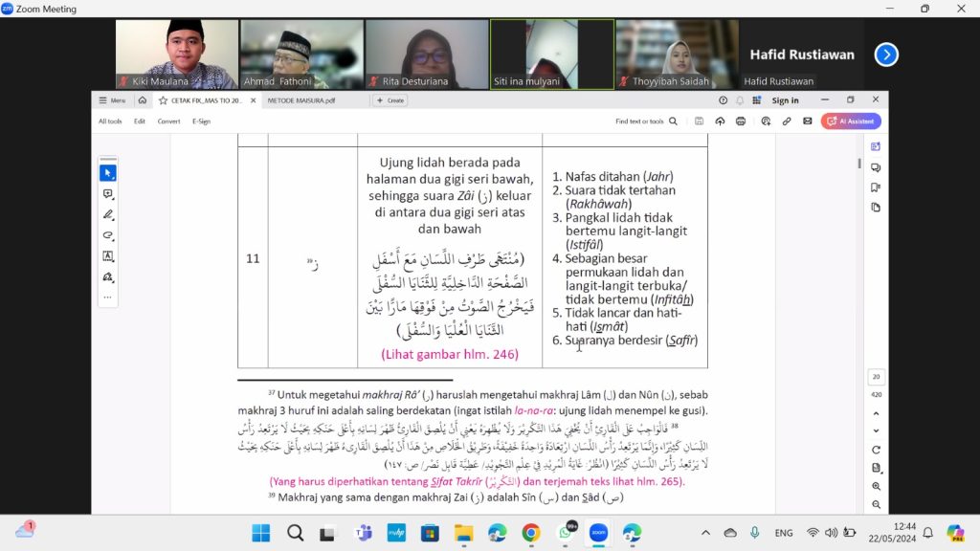Click pink link Lihat gambar hlm. 246
This screenshot has width=980, height=551.
(450, 354)
